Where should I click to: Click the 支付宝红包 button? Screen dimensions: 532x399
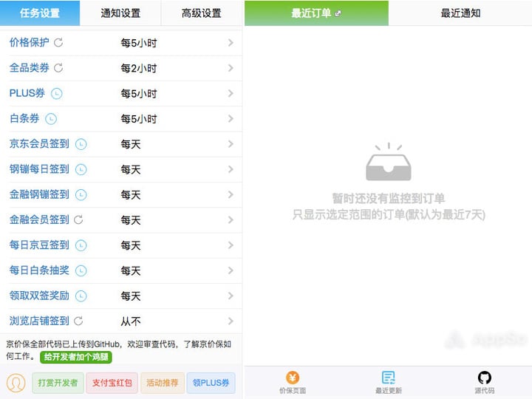112,383
